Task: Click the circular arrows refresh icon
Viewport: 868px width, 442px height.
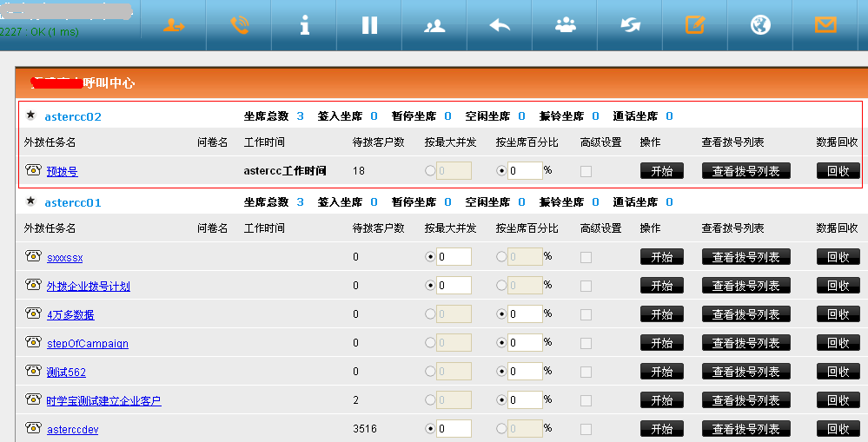Action: pyautogui.click(x=631, y=25)
